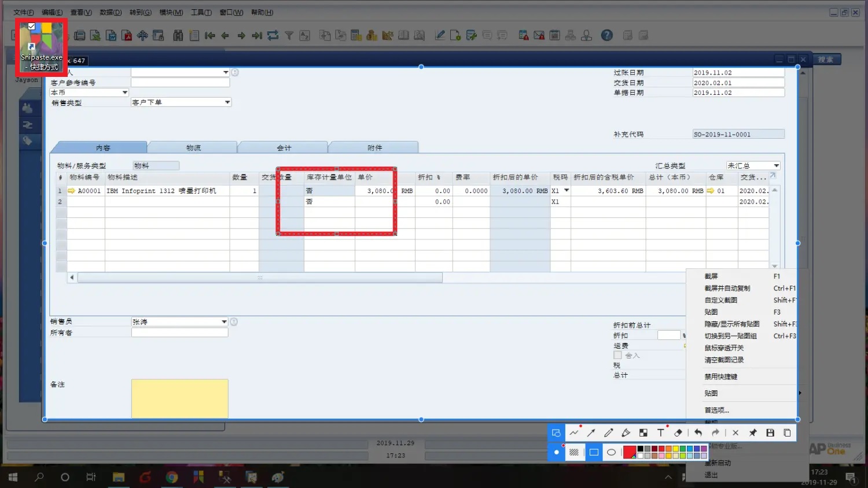Screen dimensions: 868x488
Task: Save the snip to a file
Action: point(770,432)
